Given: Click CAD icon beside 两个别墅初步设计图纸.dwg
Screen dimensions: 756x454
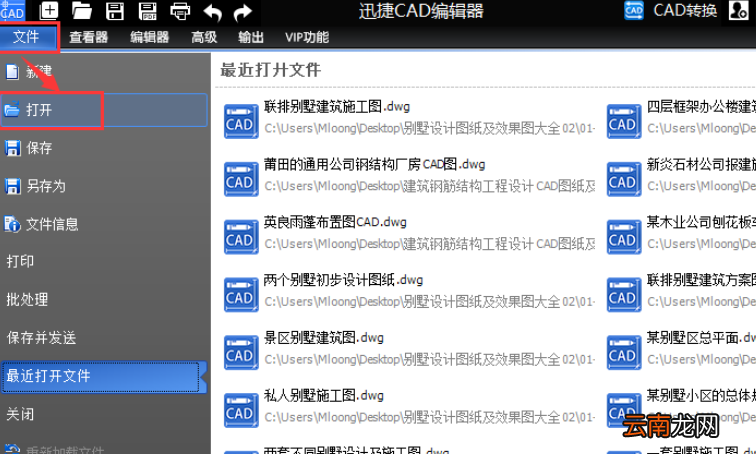Looking at the screenshot, I should [x=241, y=294].
